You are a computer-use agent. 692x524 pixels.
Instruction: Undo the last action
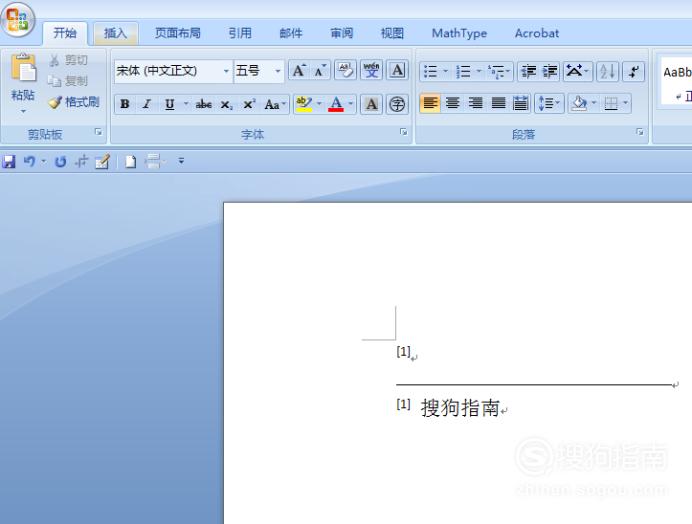29,162
